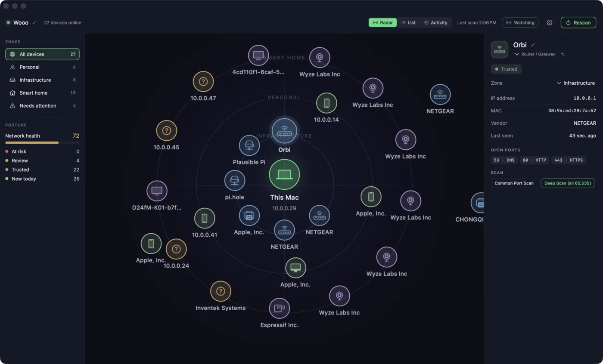The width and height of the screenshot is (603, 364).
Task: Click the 443 · HTTPS port chip
Action: (x=569, y=160)
